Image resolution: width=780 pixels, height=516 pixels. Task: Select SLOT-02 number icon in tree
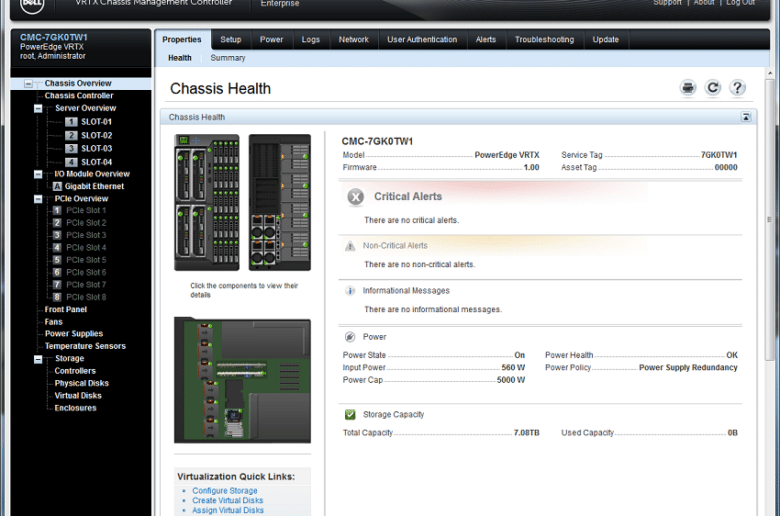(x=71, y=135)
